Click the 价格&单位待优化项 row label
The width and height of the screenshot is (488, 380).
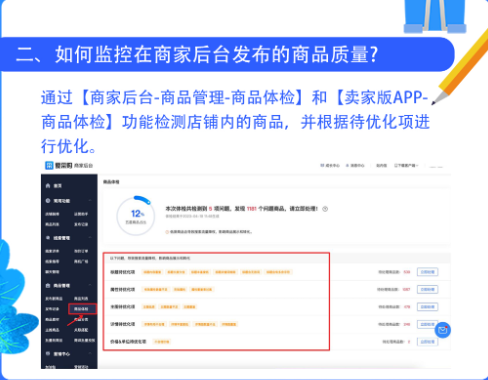128,342
